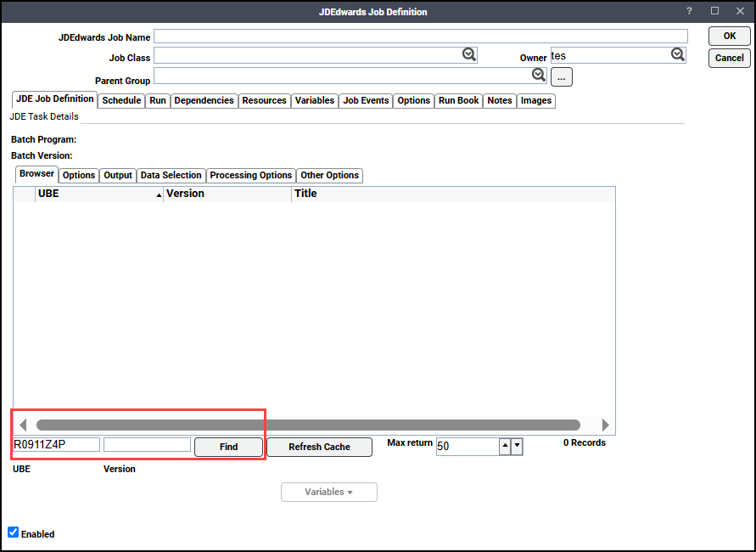Switch to the Output sub-tab

point(118,175)
